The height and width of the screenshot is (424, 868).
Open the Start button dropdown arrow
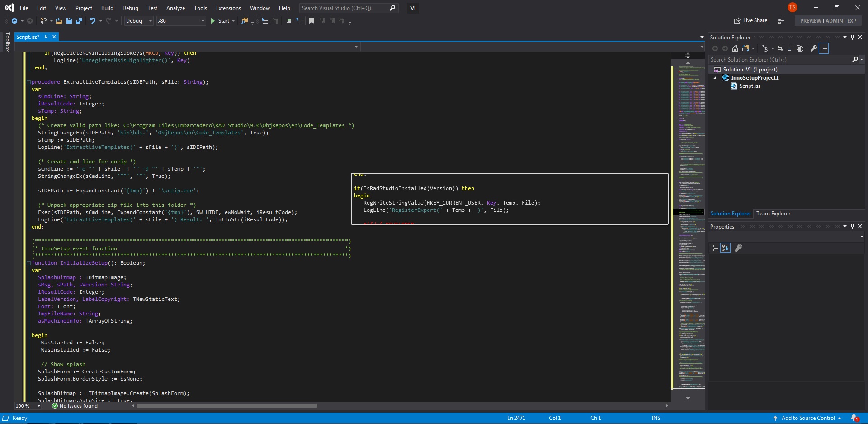(x=233, y=21)
